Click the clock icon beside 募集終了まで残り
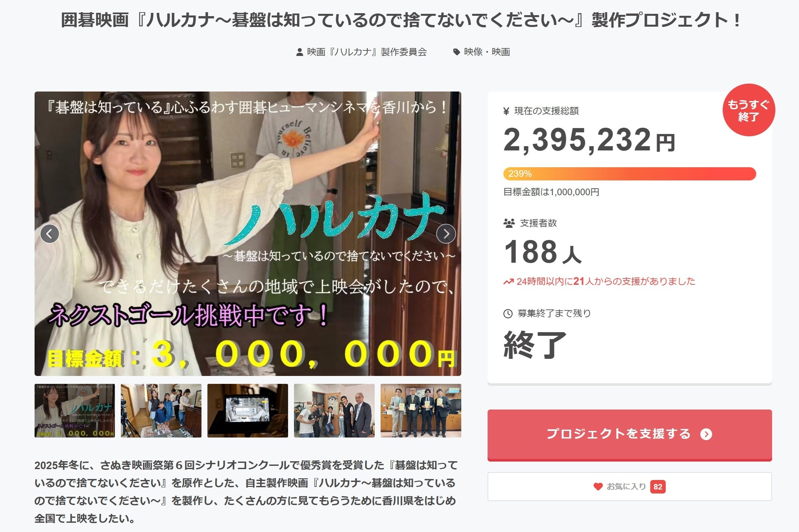Image resolution: width=799 pixels, height=532 pixels. pyautogui.click(x=508, y=313)
